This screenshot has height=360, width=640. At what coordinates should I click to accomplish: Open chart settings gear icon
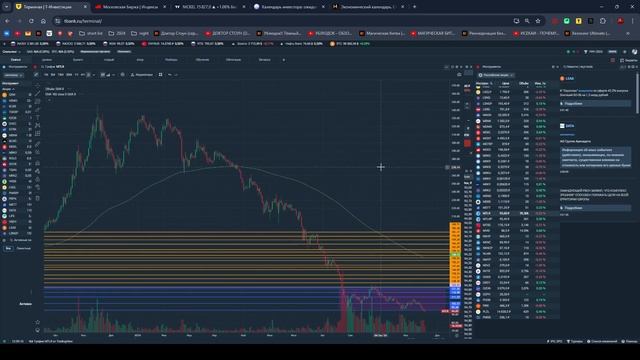tap(122, 75)
